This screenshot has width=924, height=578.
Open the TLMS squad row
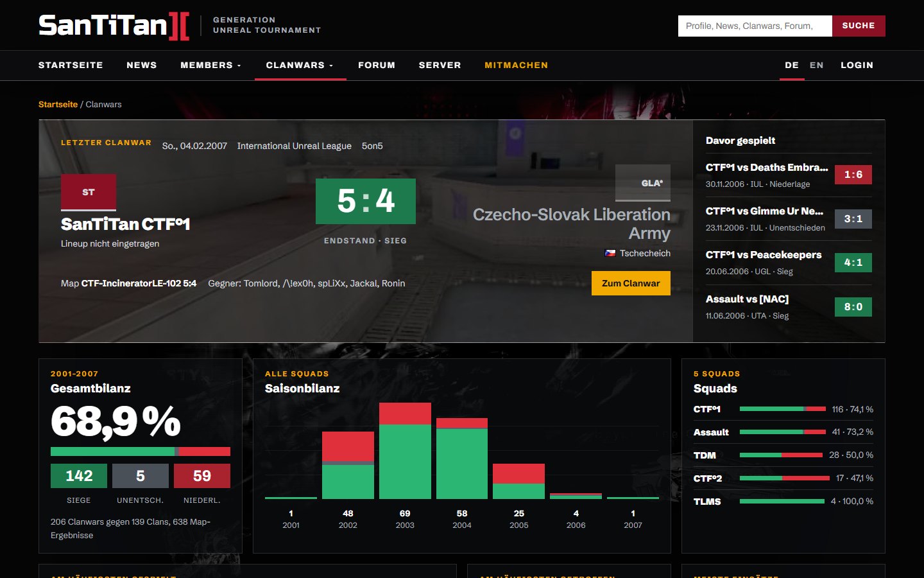(783, 502)
